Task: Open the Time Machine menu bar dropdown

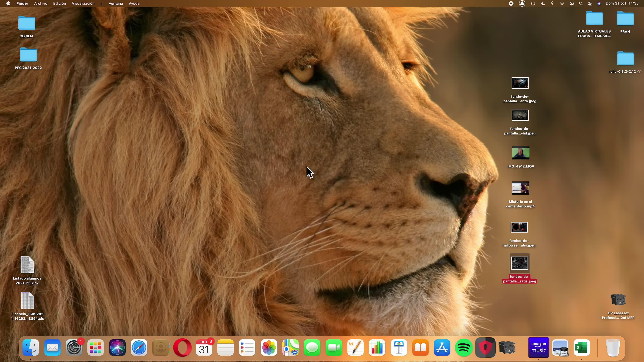Action: 533,3
